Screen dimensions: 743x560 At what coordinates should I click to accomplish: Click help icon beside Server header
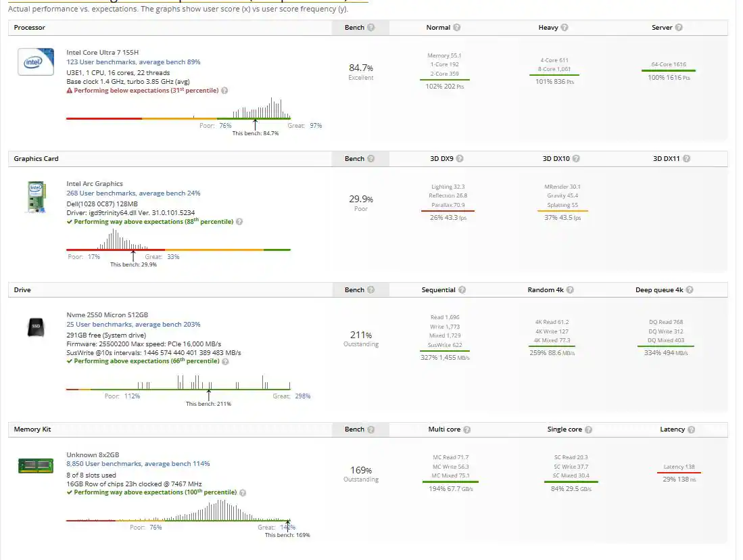click(679, 28)
